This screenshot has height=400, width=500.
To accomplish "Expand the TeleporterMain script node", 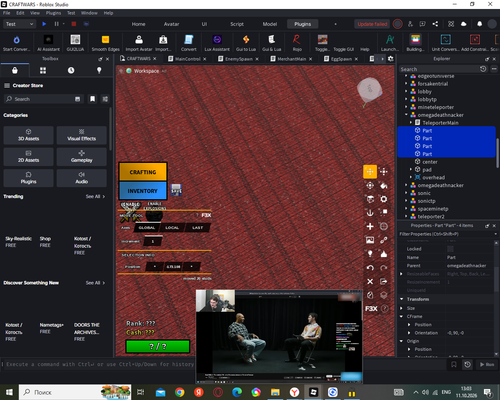I will 411,123.
